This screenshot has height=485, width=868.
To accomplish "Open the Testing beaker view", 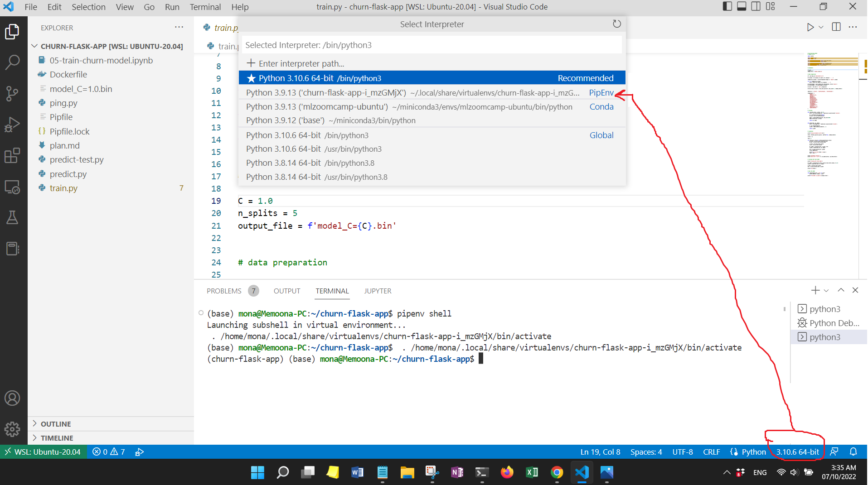I will (x=12, y=217).
